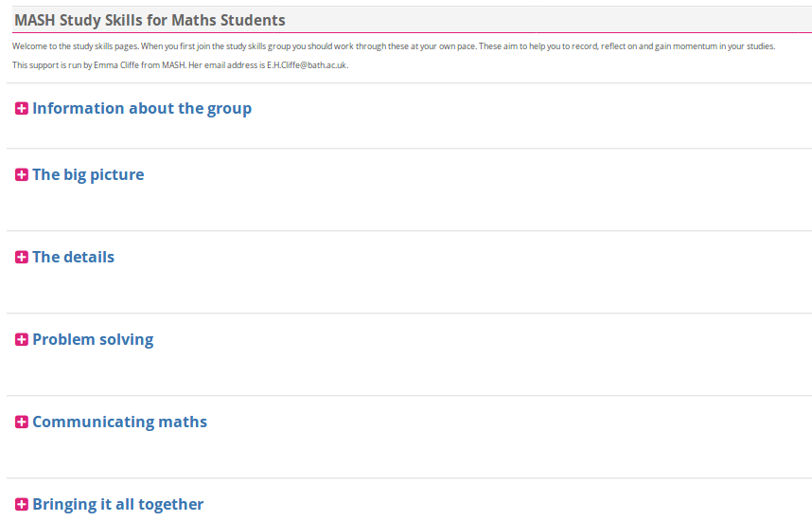The height and width of the screenshot is (521, 812).
Task: Expand the Information about the group section icon
Action: pos(22,109)
